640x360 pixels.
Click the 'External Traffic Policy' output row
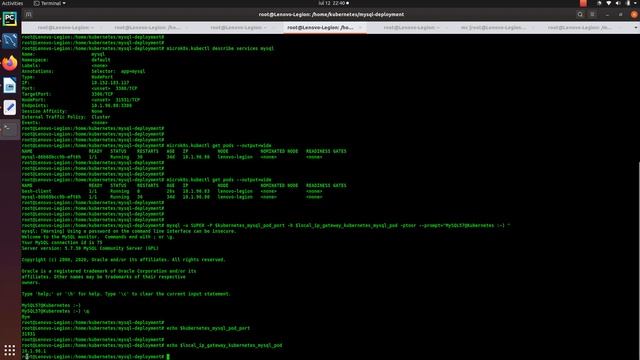tap(66, 117)
